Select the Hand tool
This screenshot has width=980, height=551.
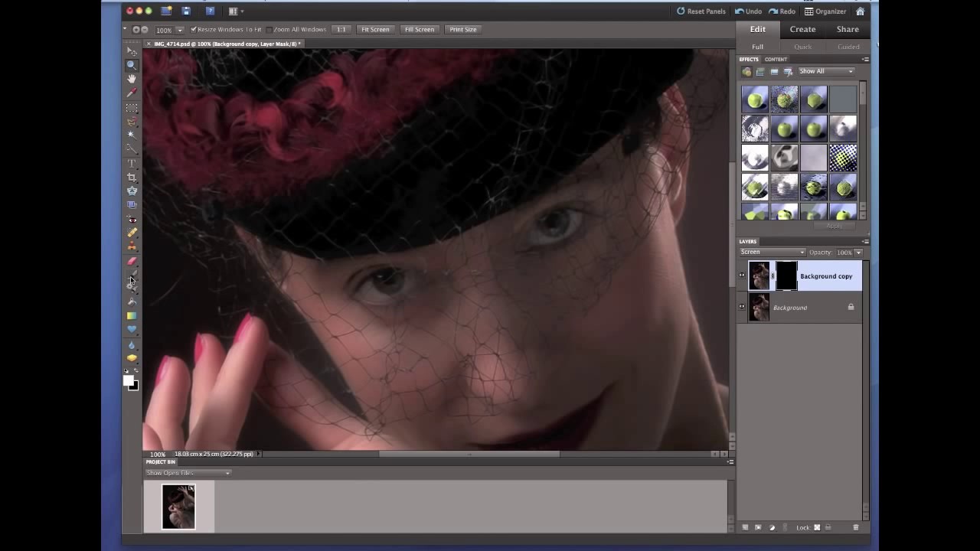132,79
